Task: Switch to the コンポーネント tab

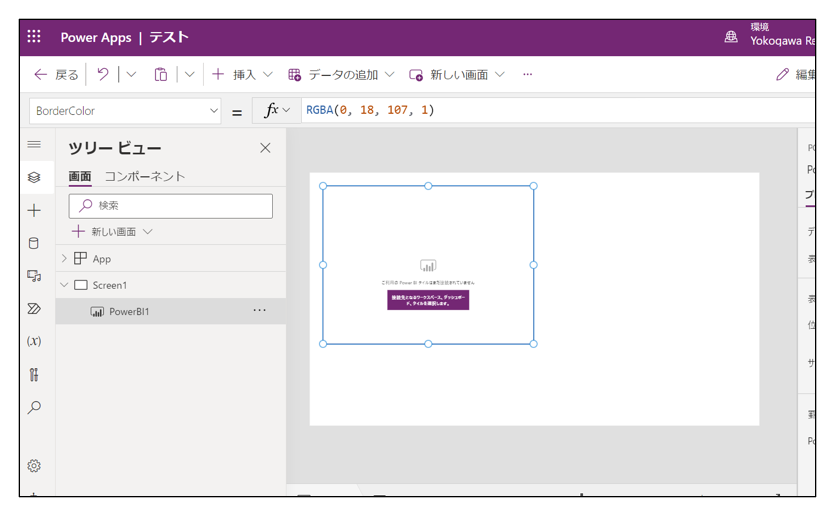Action: point(145,176)
